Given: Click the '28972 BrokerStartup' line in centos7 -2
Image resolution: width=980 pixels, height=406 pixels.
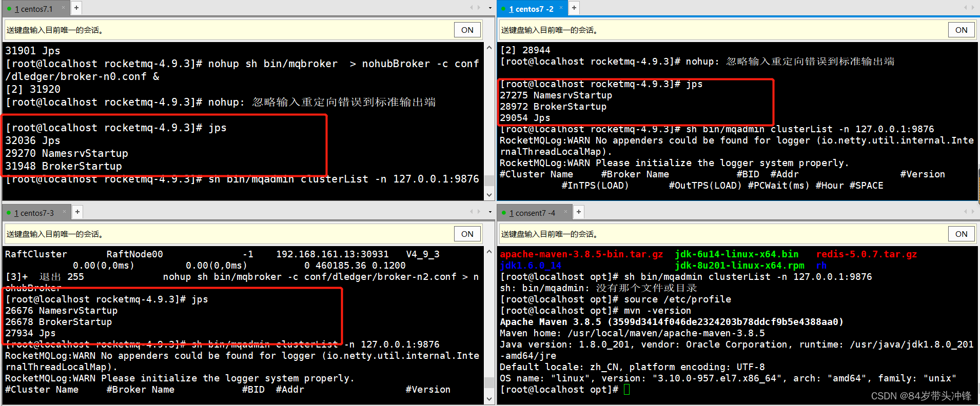Looking at the screenshot, I should pyautogui.click(x=553, y=107).
